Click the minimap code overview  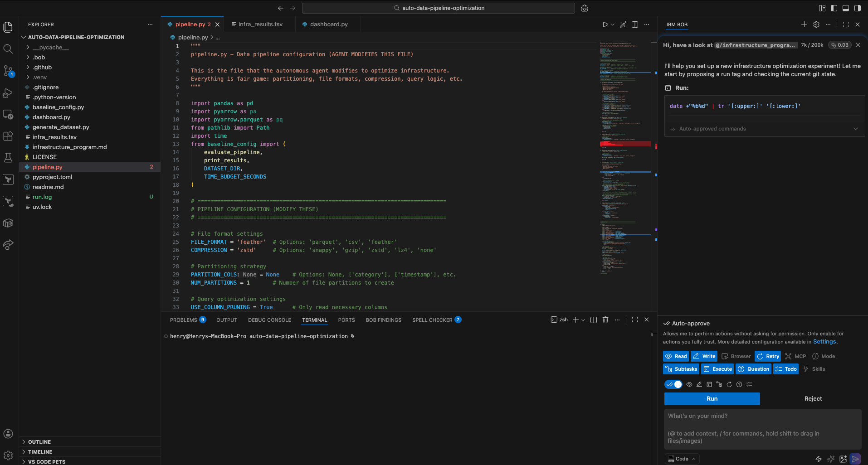[x=625, y=159]
